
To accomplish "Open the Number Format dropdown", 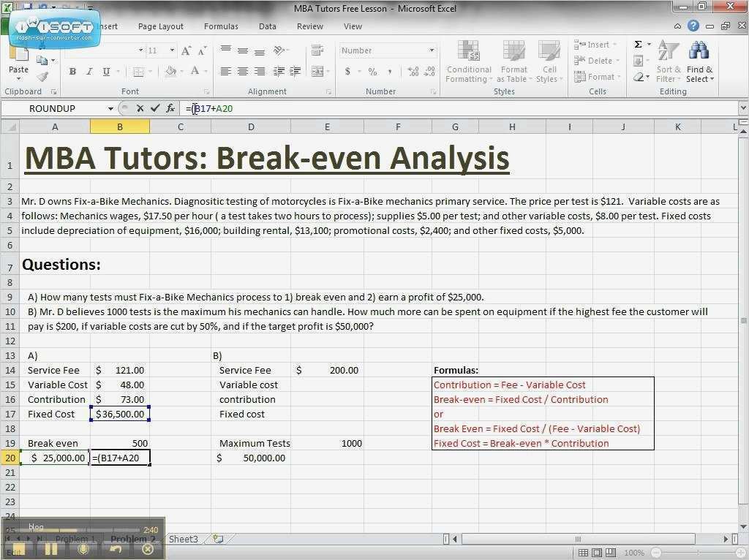I will click(x=432, y=50).
